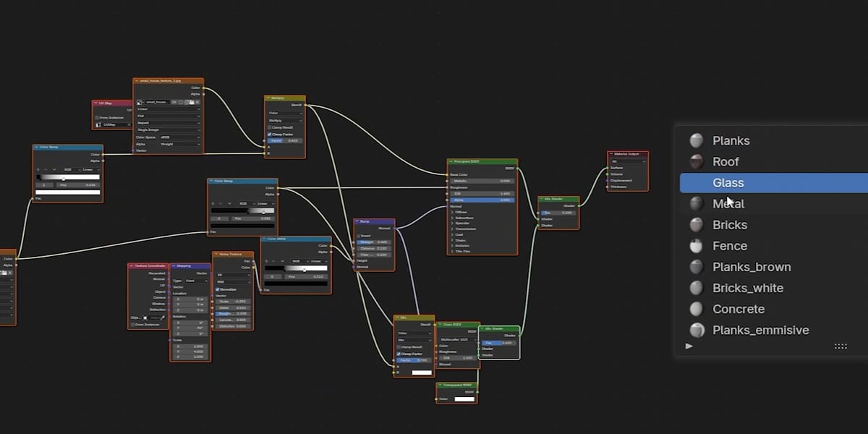Image resolution: width=868 pixels, height=434 pixels.
Task: Expand the material list filter triangle
Action: 689,346
